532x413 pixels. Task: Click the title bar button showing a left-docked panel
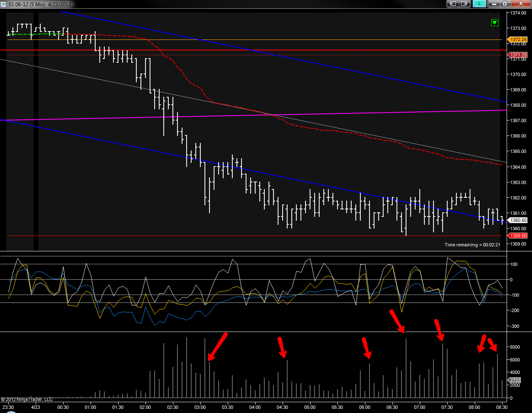click(453, 4)
